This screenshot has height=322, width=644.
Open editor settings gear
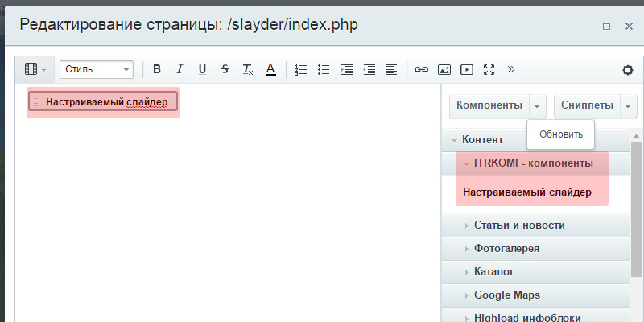click(628, 69)
